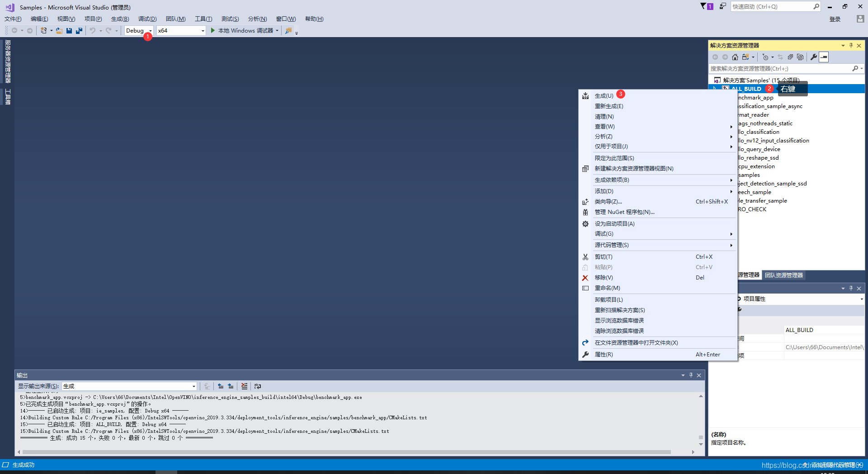This screenshot has height=474, width=868.
Task: Go to previous message in Output panel
Action: pos(221,386)
